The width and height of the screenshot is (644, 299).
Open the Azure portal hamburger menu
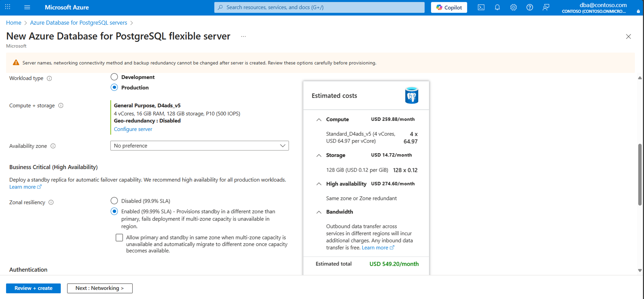coord(27,7)
